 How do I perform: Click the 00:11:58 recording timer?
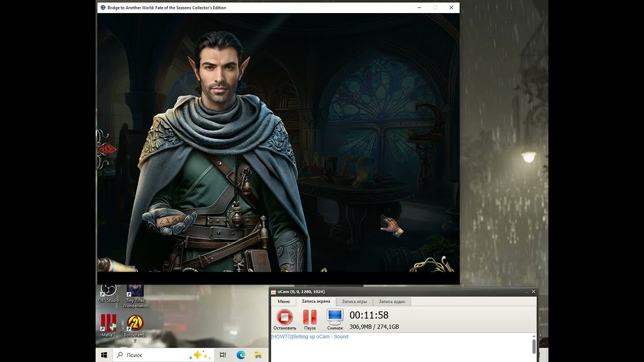(369, 315)
